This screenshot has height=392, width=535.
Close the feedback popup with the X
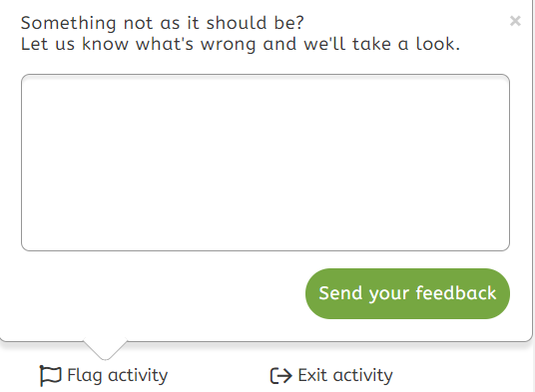pos(515,21)
